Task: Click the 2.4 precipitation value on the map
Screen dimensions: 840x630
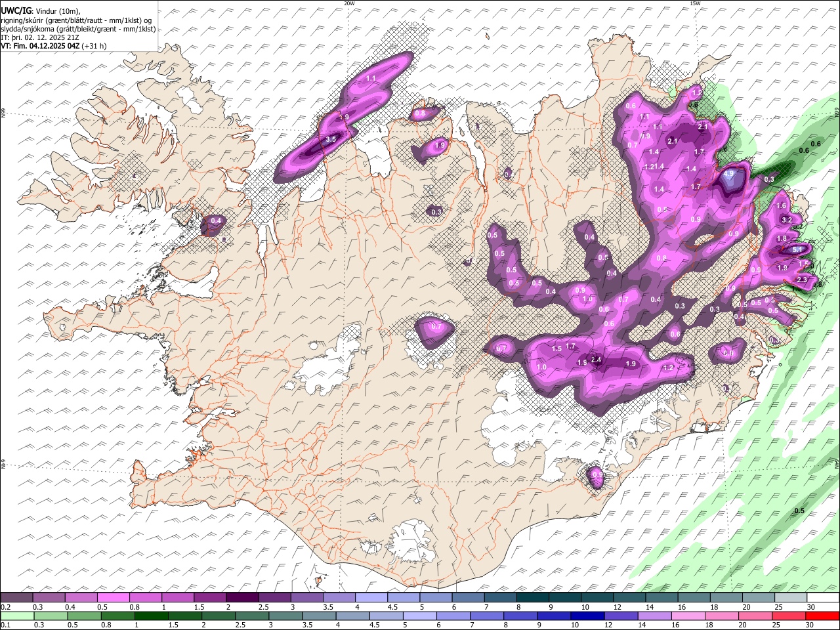Action: (597, 360)
